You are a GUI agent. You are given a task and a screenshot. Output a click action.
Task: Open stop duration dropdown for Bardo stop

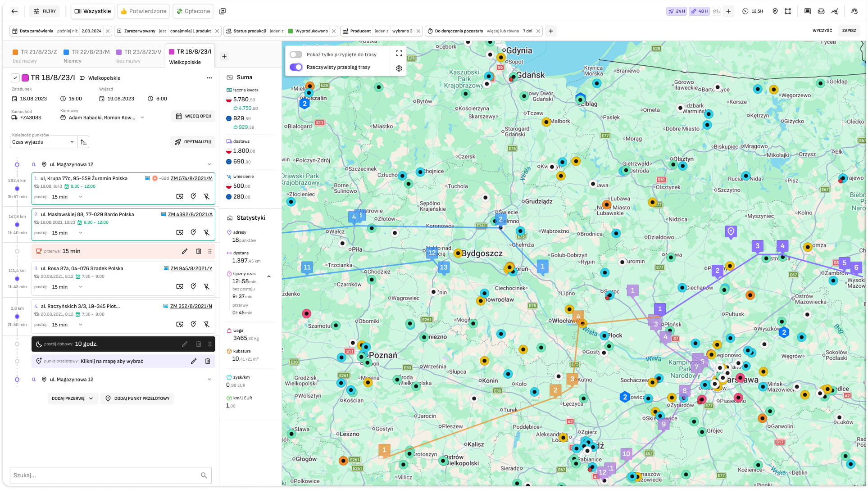(67, 233)
